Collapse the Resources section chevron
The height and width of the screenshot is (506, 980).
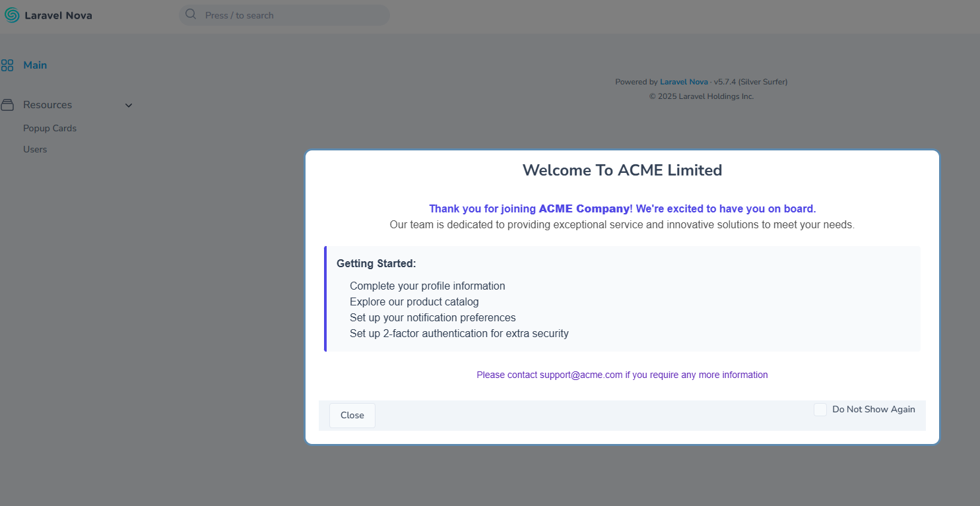[129, 106]
